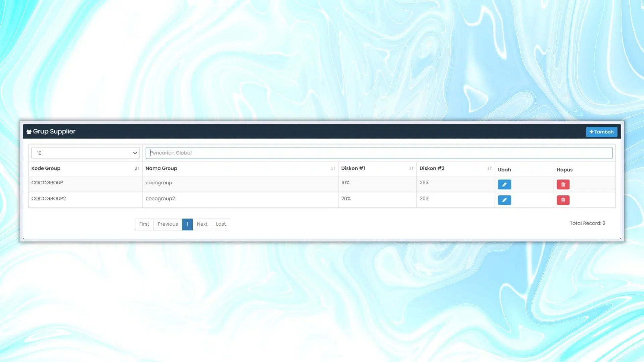The width and height of the screenshot is (644, 362).
Task: Click the 20% discount cell
Action: point(377,200)
